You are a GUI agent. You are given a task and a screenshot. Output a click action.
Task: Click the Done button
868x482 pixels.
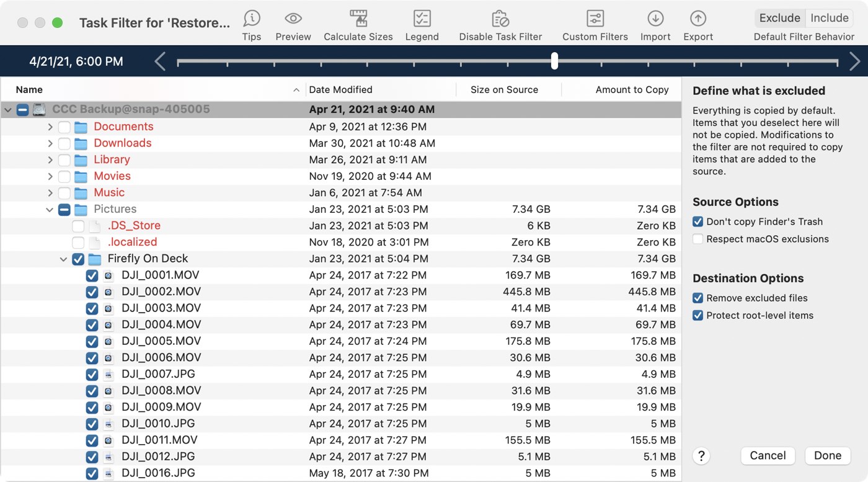click(828, 456)
